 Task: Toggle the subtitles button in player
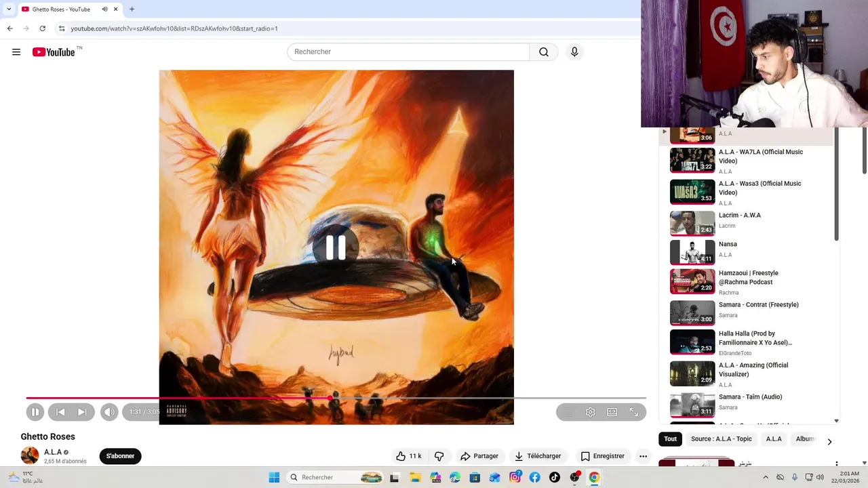click(x=569, y=412)
